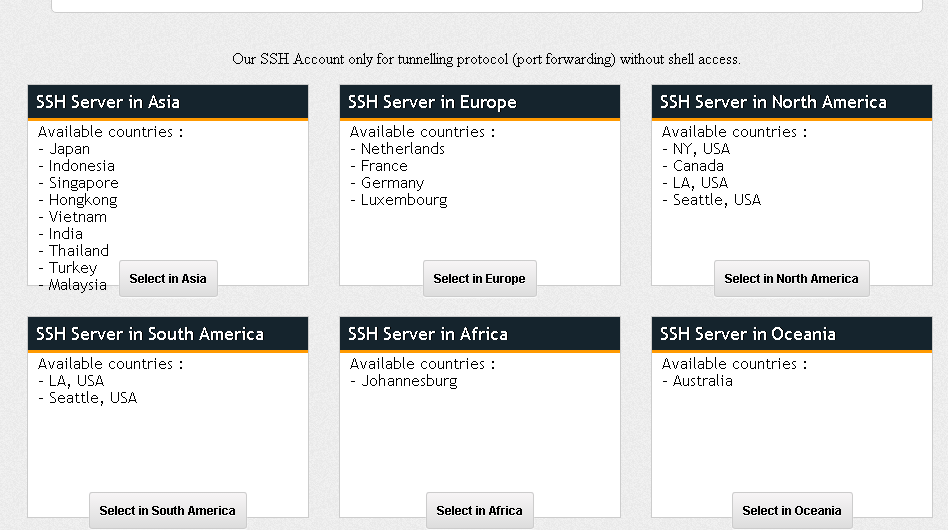Click Hongkong in the Asia list
Viewport: 948px width, 530px height.
[83, 200]
